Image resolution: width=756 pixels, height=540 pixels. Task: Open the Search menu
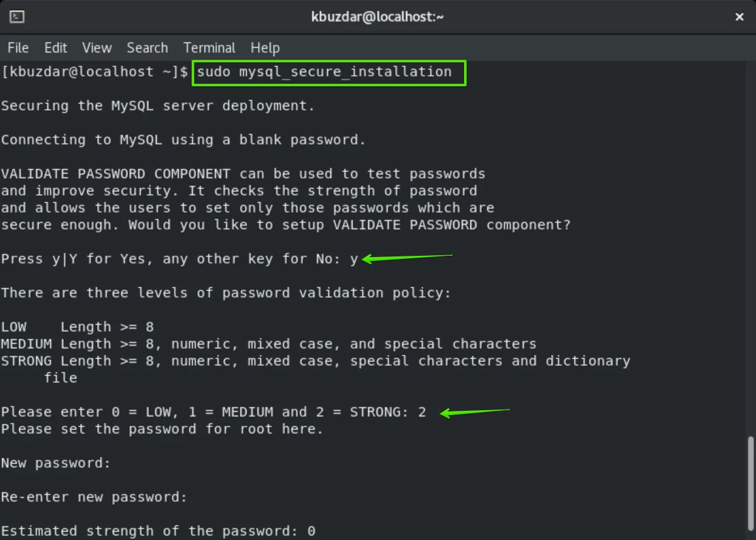pos(148,48)
